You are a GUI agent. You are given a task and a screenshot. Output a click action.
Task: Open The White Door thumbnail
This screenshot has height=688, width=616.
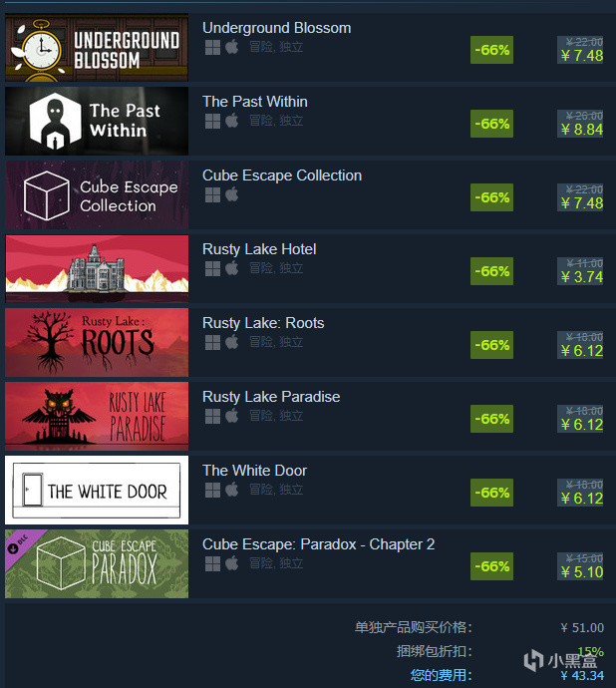pyautogui.click(x=97, y=490)
